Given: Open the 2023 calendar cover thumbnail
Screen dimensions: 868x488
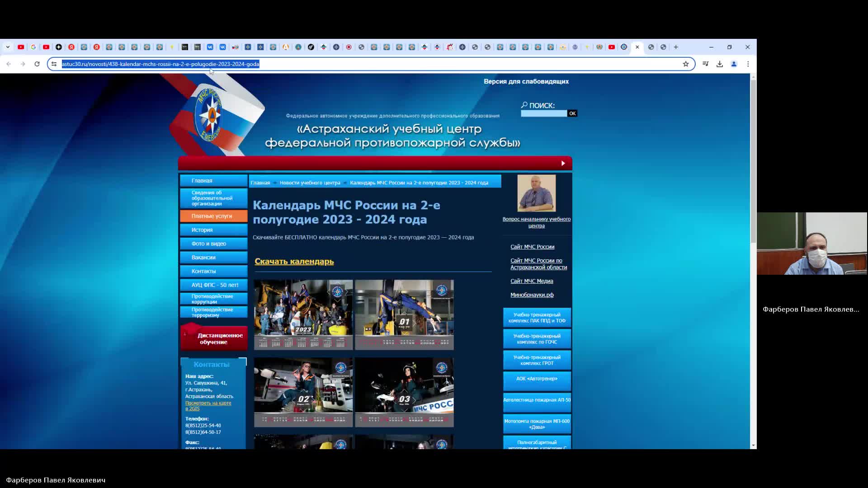Looking at the screenshot, I should (x=303, y=314).
